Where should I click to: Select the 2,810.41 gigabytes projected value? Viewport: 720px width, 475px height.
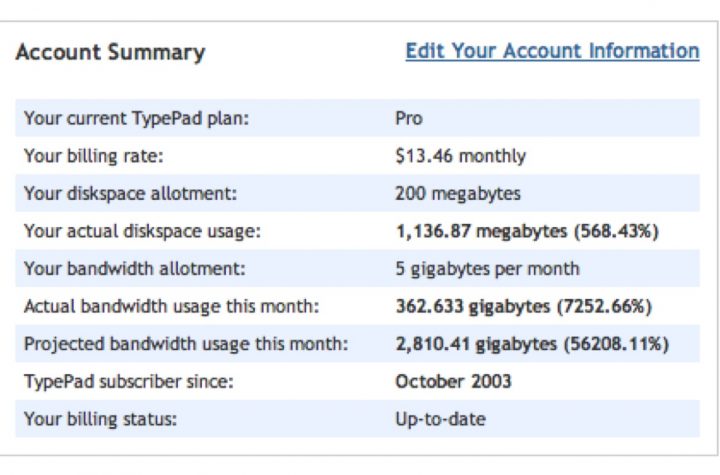[x=532, y=344]
